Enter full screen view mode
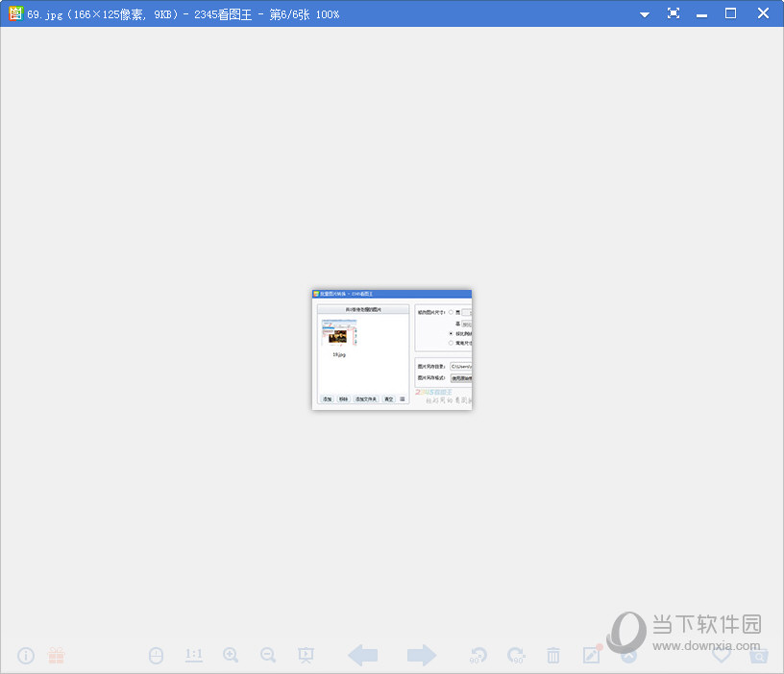784x674 pixels. (x=674, y=13)
